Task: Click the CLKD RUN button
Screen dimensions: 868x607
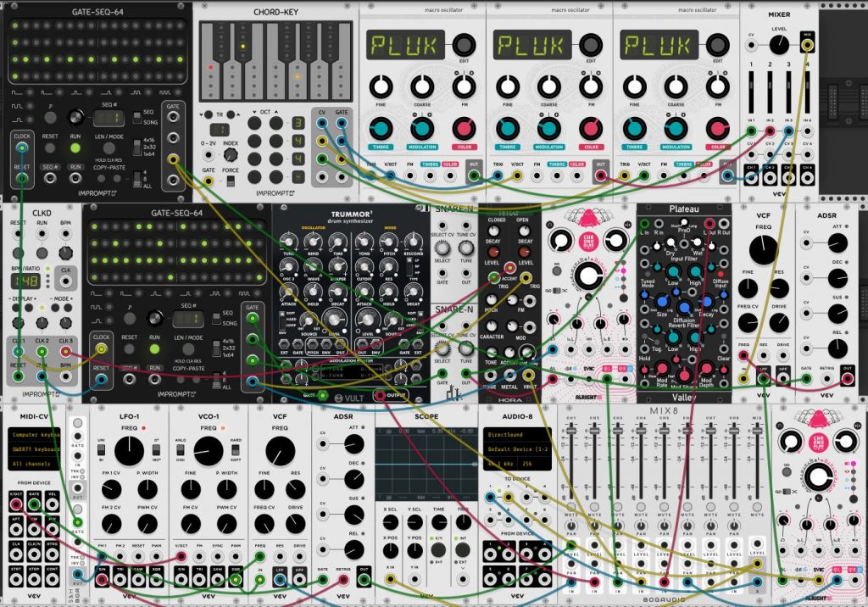Action: (42, 253)
